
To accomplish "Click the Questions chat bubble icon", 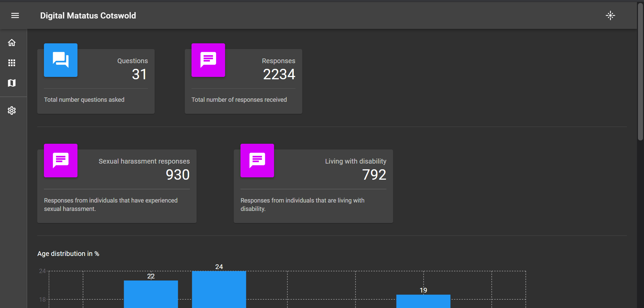I will [x=60, y=60].
